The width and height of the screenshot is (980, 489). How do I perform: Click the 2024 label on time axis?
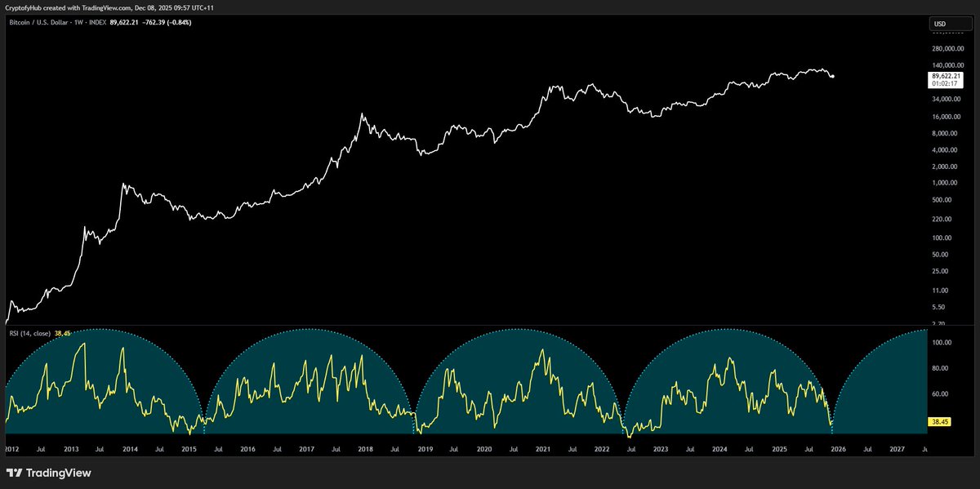click(x=719, y=449)
